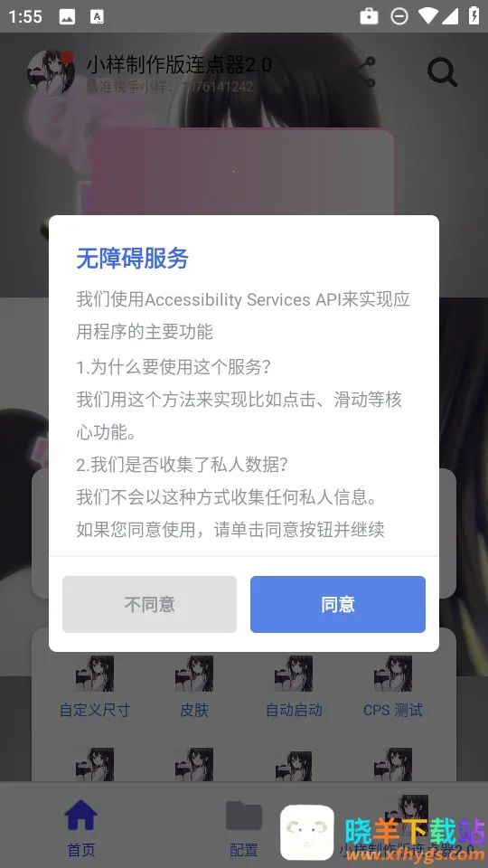Tap the briefcase icon in status bar
The width and height of the screenshot is (488, 868).
369,16
